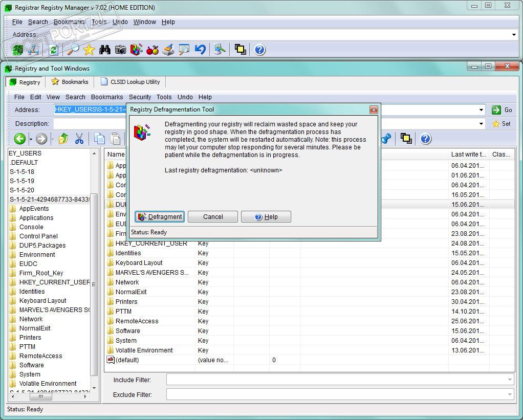Click the blue undo arrow icon
This screenshot has width=523, height=420.
tap(200, 50)
